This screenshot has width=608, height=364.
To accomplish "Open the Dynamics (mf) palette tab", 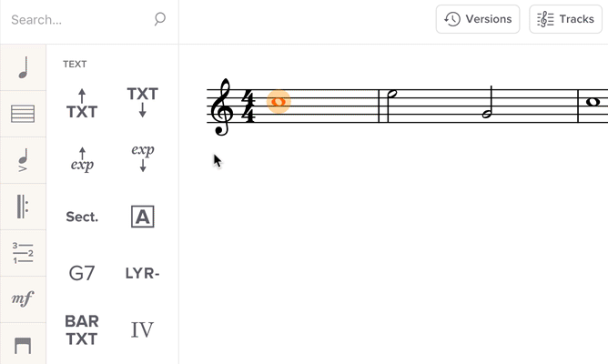I will coord(23,298).
